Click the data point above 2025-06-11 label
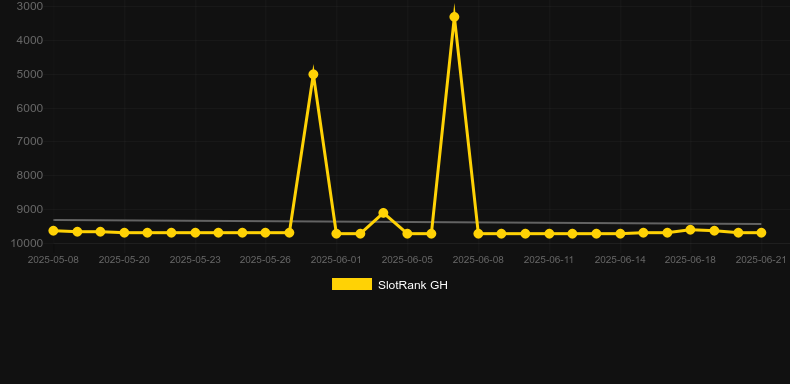The width and height of the screenshot is (790, 384). click(x=549, y=234)
